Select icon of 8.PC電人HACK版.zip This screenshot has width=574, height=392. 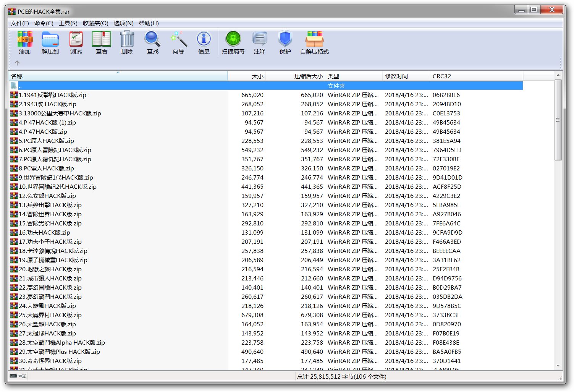14,168
